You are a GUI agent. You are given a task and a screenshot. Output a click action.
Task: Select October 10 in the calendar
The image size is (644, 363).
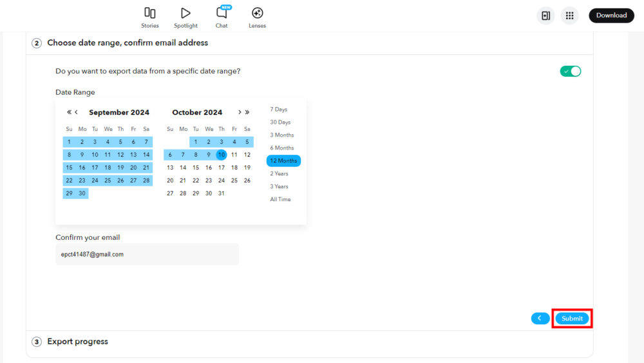coord(222,155)
